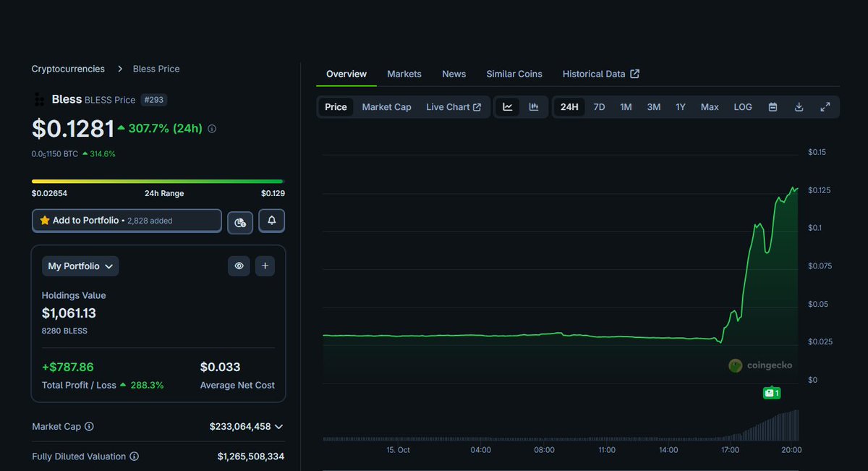Open the News tab
The width and height of the screenshot is (868, 471).
pyautogui.click(x=454, y=74)
